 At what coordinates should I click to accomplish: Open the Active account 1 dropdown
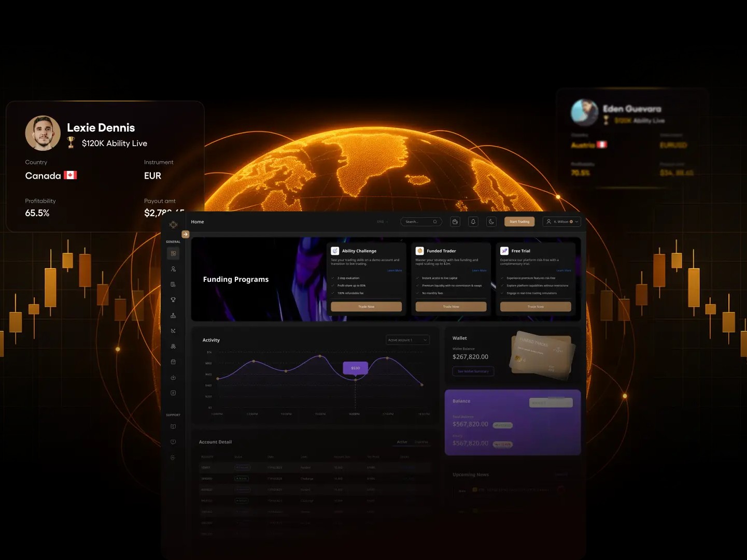[x=407, y=340]
